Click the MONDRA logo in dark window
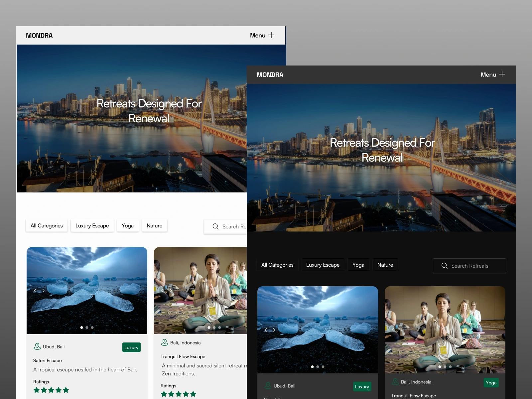 pyautogui.click(x=270, y=75)
